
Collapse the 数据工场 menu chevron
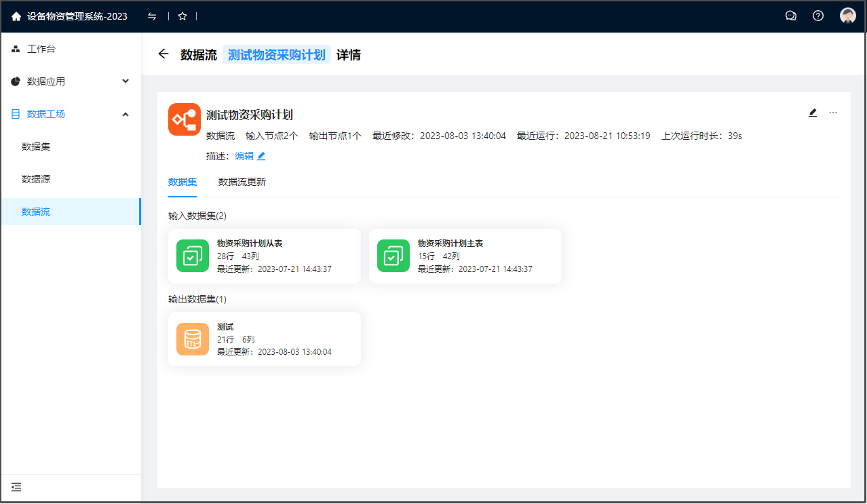[126, 114]
